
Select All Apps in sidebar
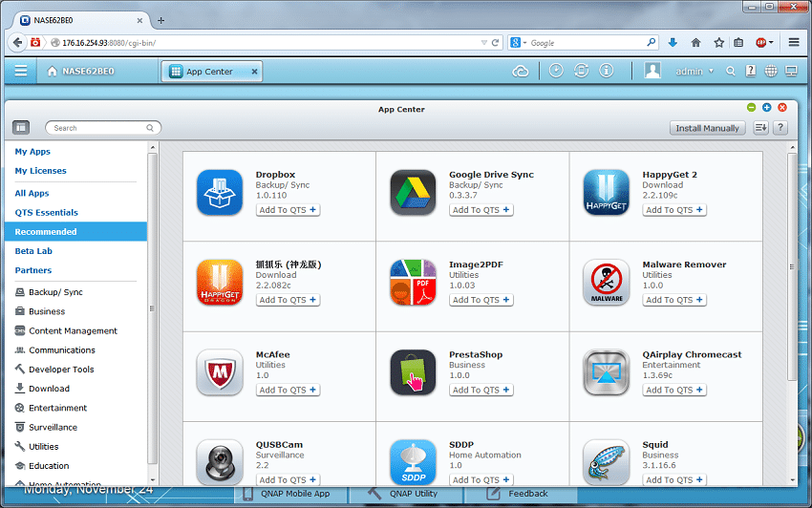tap(32, 193)
